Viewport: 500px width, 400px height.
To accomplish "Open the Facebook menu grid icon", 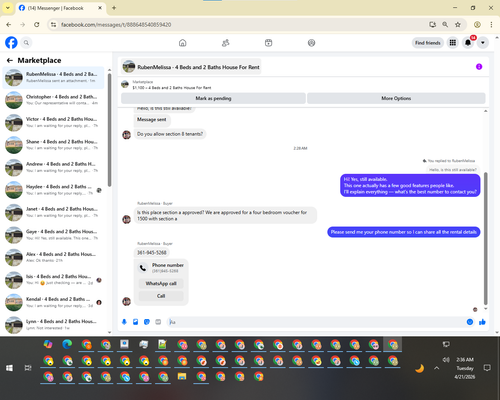I will [453, 43].
